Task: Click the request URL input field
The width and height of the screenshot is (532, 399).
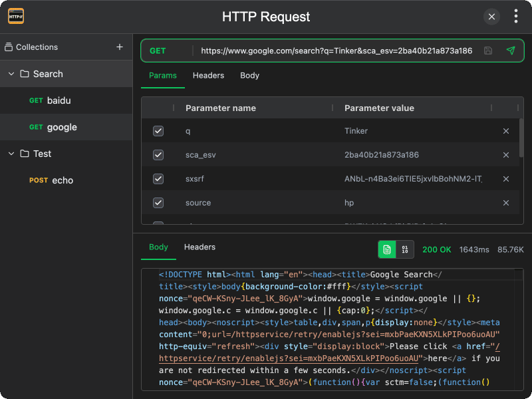Action: tap(336, 51)
